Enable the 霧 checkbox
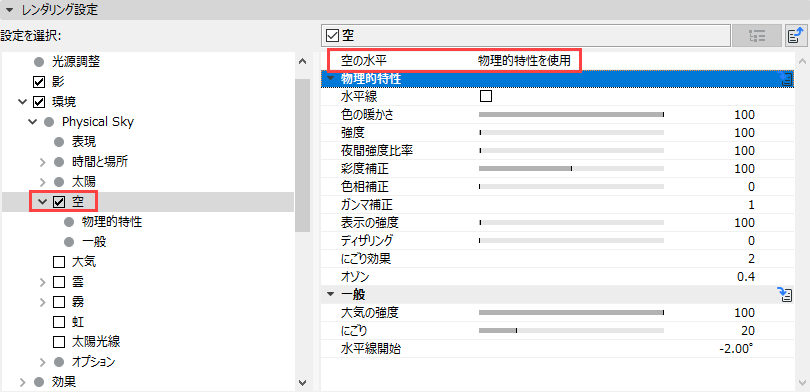 pyautogui.click(x=59, y=302)
